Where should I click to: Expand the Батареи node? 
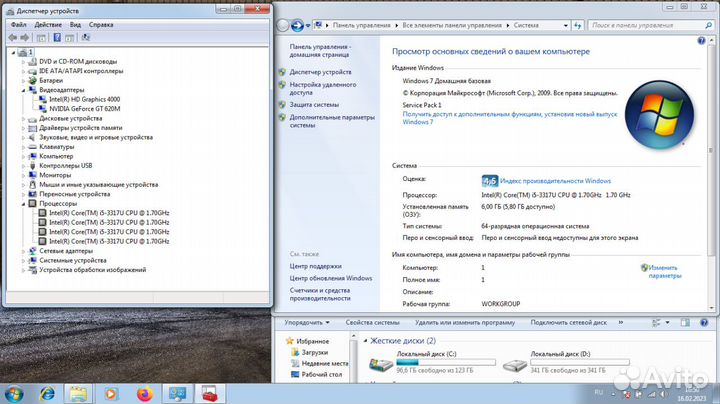tap(23, 81)
